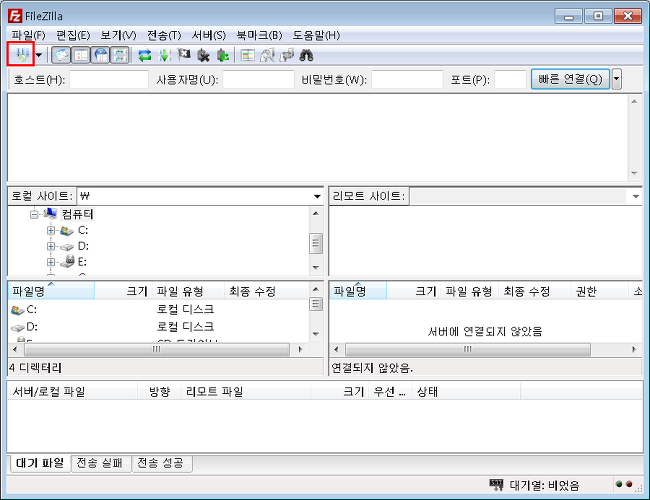Screen dimensions: 650x500
Task: Open the 북마크(B) menu
Action: [x=259, y=35]
